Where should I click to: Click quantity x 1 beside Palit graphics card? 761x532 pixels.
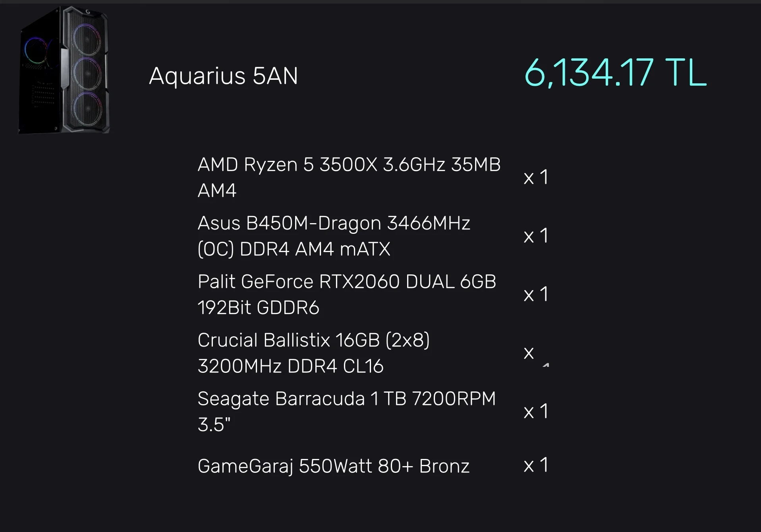click(x=536, y=294)
